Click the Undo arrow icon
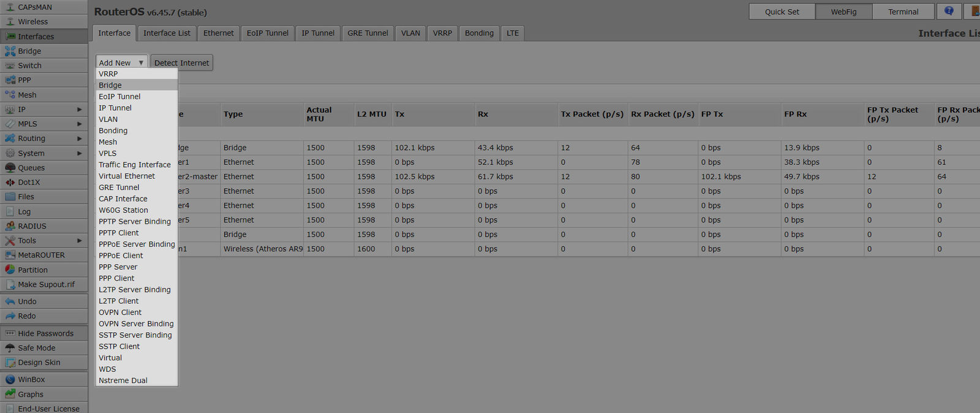The image size is (980, 413). pyautogui.click(x=10, y=301)
